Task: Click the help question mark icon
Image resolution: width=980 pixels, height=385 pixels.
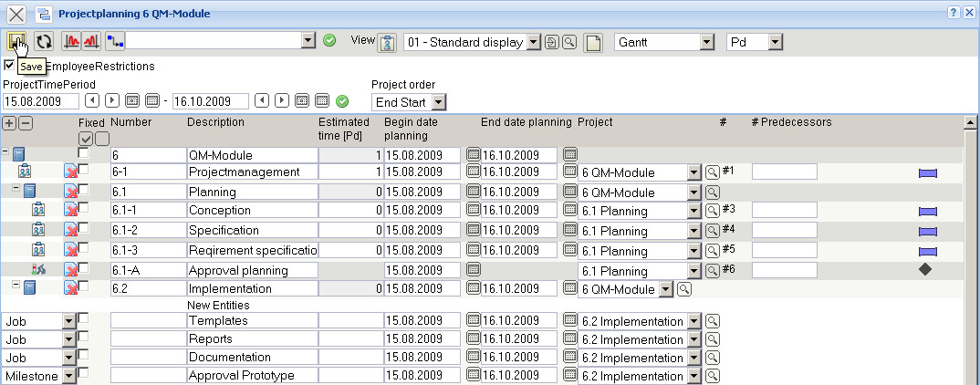Action: coord(954,13)
